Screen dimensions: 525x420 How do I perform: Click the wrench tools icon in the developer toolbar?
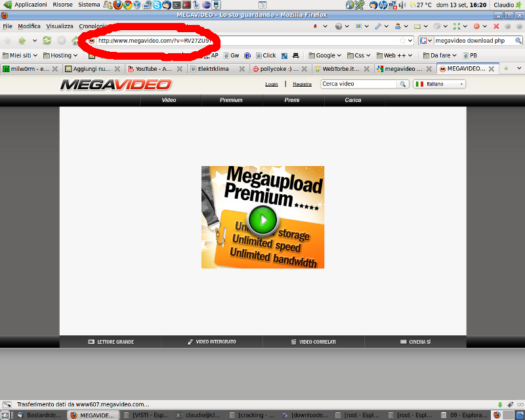click(378, 26)
